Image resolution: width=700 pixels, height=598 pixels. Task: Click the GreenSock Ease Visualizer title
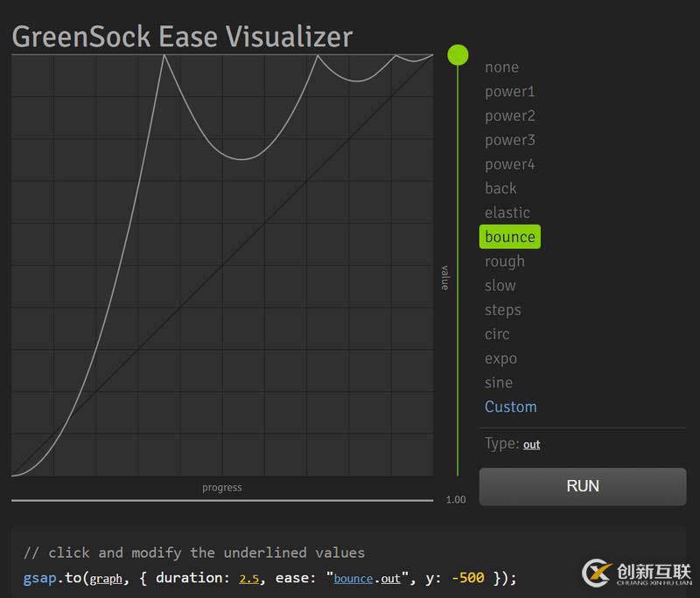click(182, 36)
